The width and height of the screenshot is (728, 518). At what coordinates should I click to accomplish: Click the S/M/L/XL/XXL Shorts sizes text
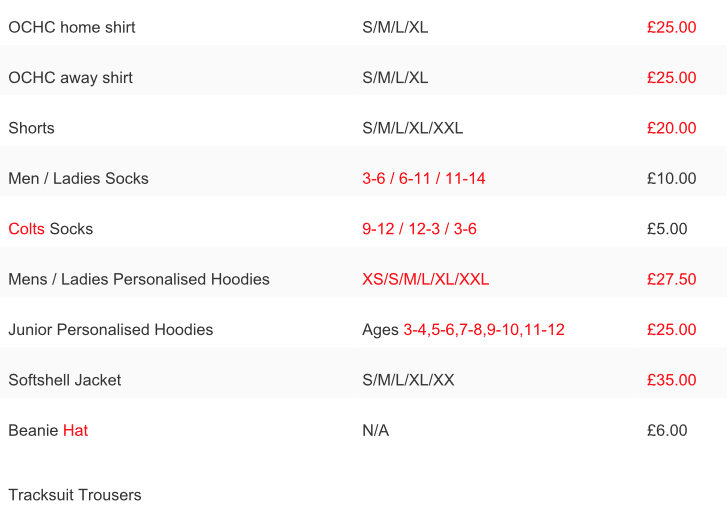click(412, 128)
